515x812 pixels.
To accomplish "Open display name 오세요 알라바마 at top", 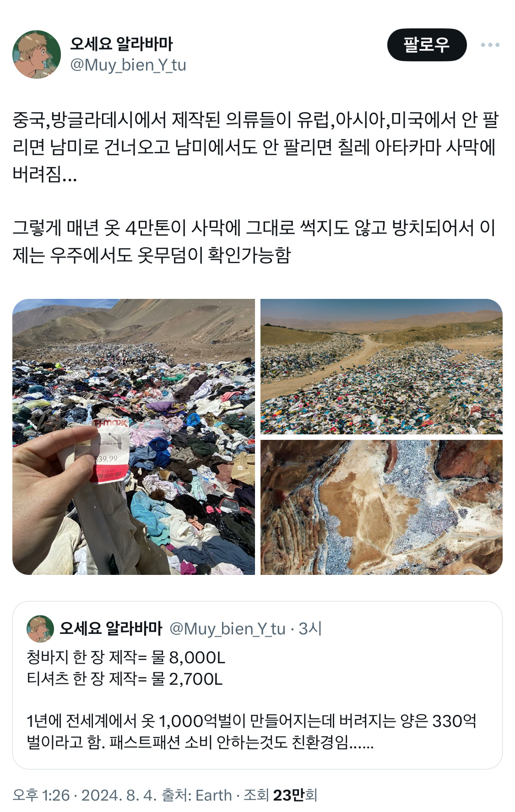I will tap(121, 44).
